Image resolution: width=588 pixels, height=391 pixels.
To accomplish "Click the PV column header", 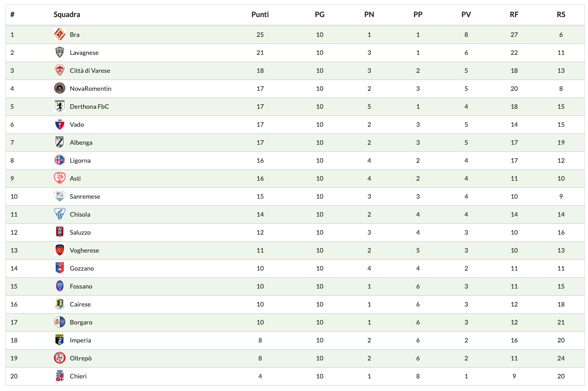I will pyautogui.click(x=466, y=14).
